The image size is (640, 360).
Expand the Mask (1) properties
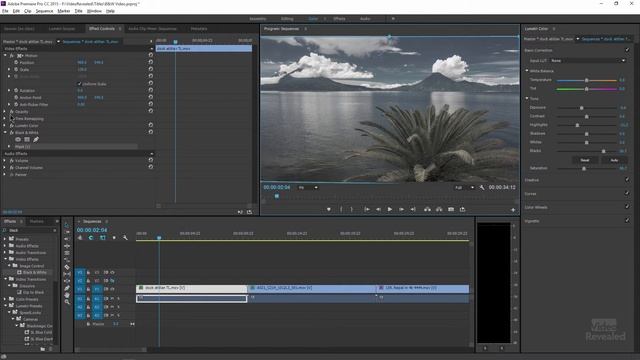pos(9,146)
